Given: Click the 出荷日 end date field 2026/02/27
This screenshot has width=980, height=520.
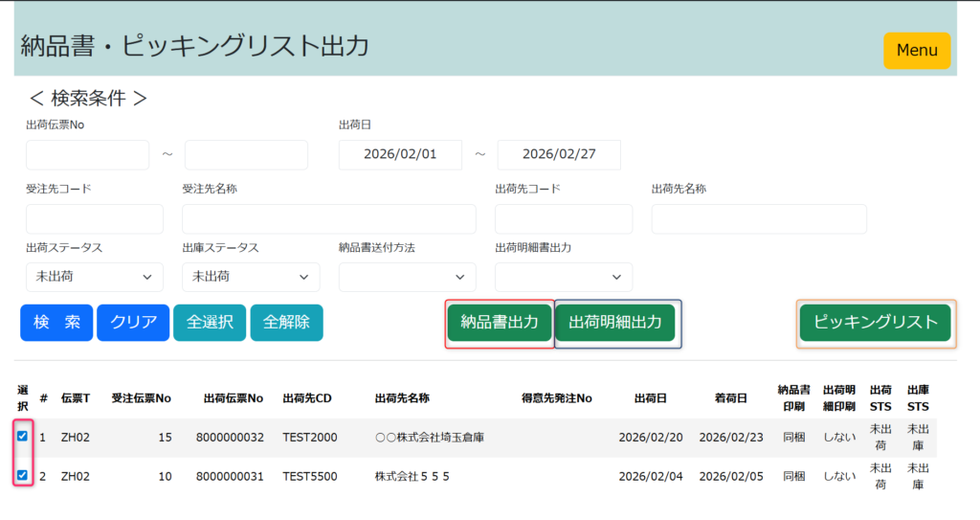Looking at the screenshot, I should [559, 154].
